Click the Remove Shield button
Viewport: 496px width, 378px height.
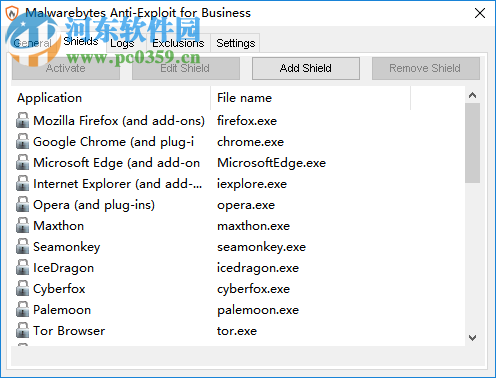pyautogui.click(x=426, y=68)
